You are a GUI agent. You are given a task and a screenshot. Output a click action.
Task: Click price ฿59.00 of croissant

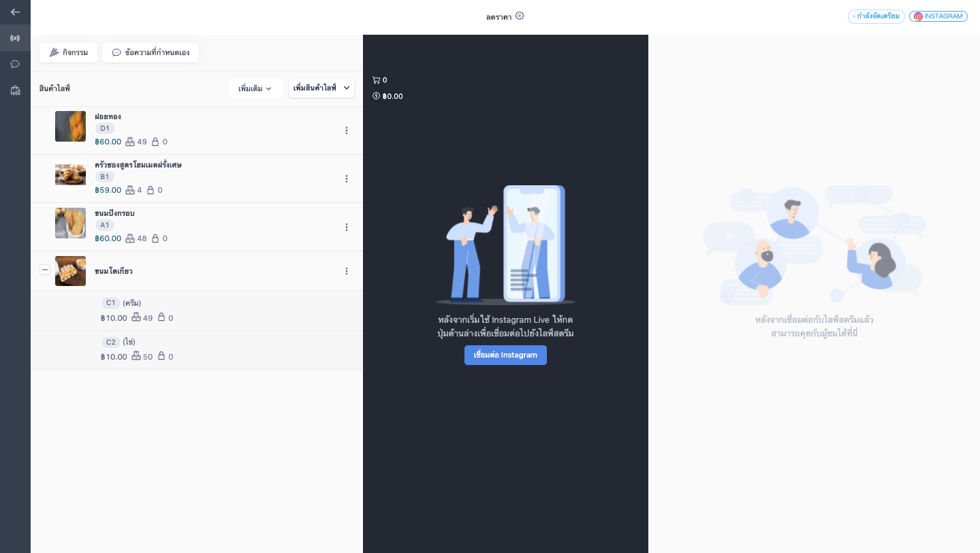tap(108, 190)
